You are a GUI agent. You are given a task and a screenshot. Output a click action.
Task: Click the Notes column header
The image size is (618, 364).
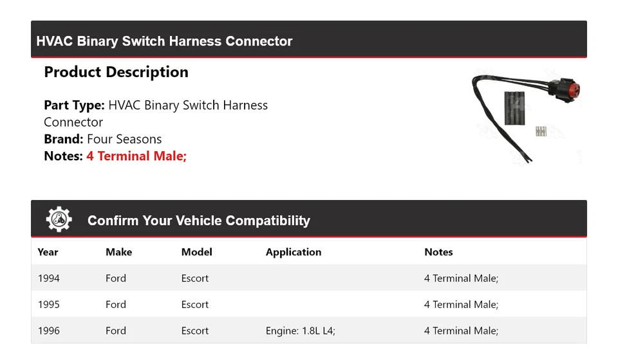click(438, 252)
